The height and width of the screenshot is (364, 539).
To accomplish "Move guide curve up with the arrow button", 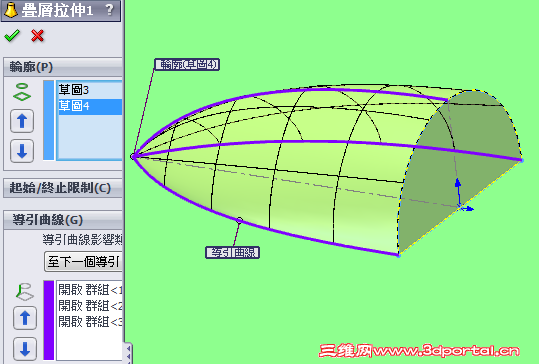I will click(x=25, y=318).
